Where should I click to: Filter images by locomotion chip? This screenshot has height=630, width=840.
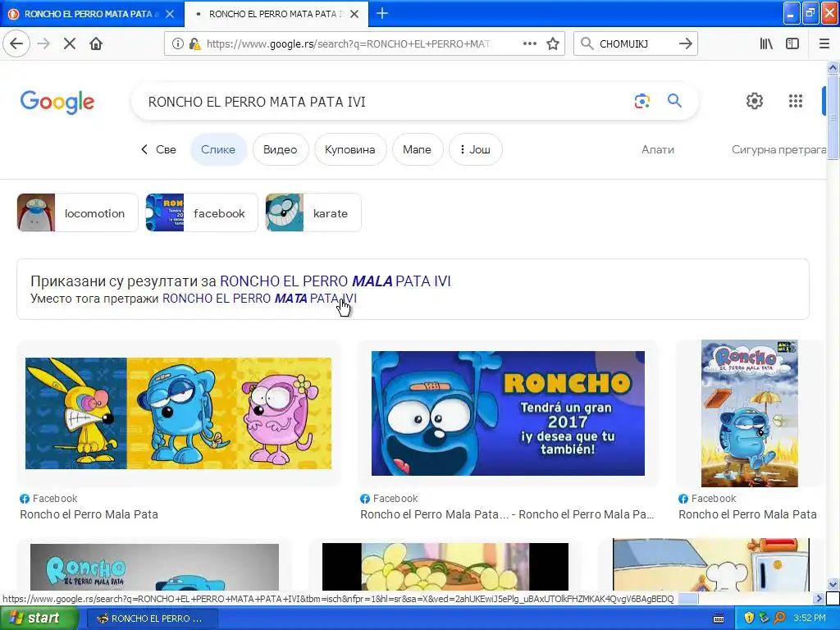pyautogui.click(x=78, y=212)
